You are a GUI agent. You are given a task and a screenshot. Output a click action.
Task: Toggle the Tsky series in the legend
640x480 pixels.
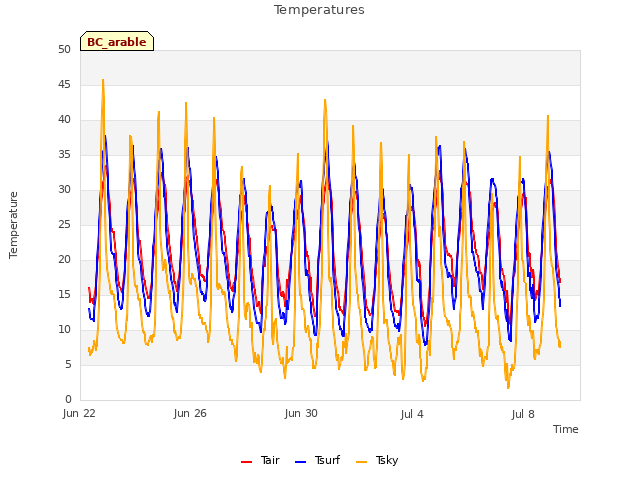377,461
